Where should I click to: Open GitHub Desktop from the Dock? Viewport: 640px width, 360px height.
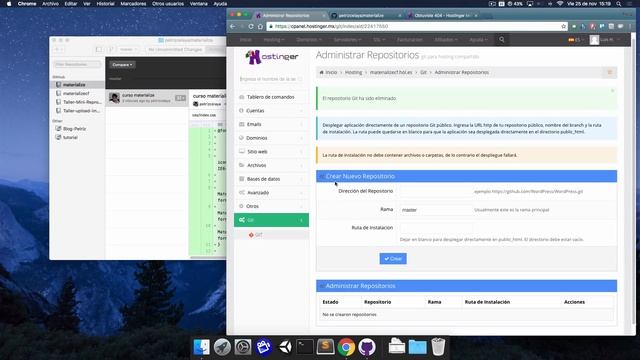(367, 347)
